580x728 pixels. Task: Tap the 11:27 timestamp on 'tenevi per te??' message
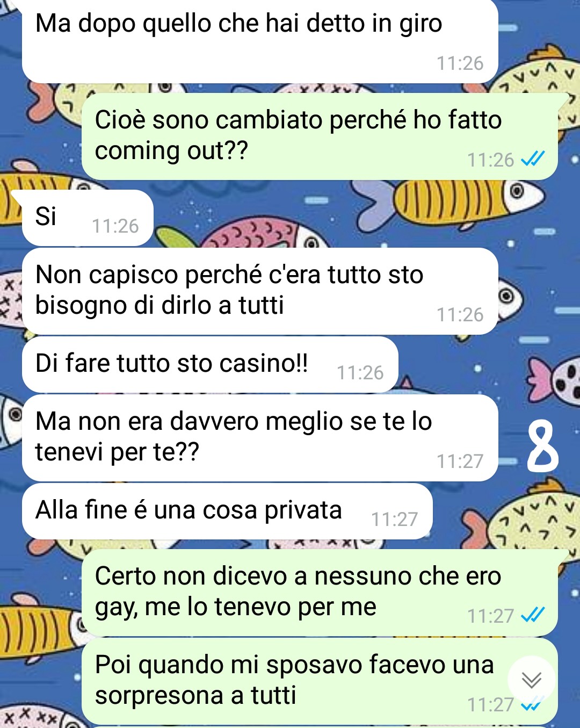click(x=460, y=462)
